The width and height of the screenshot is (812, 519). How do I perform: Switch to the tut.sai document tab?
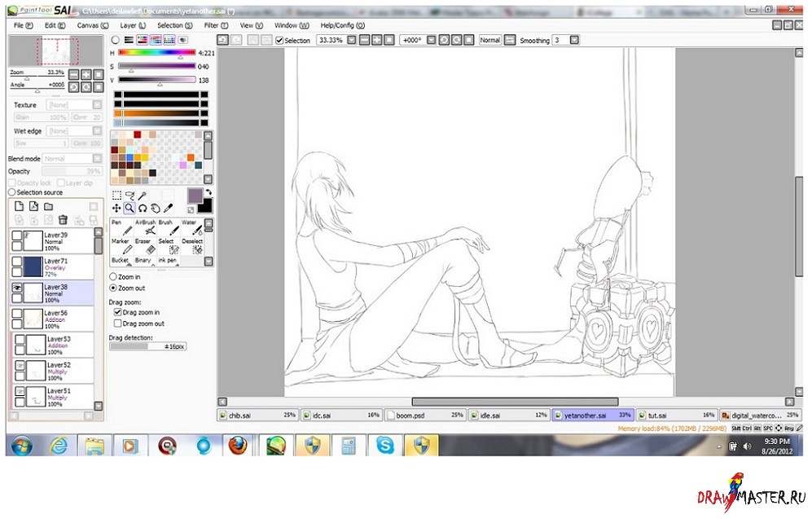coord(676,416)
